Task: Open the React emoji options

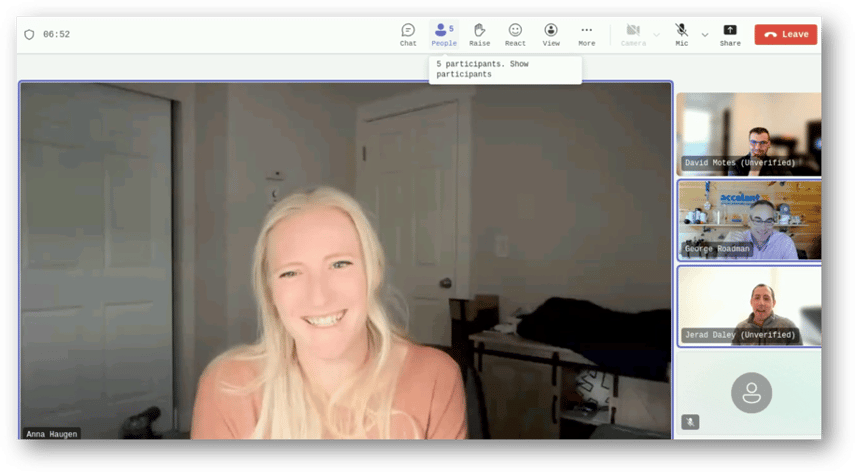Action: pos(515,35)
